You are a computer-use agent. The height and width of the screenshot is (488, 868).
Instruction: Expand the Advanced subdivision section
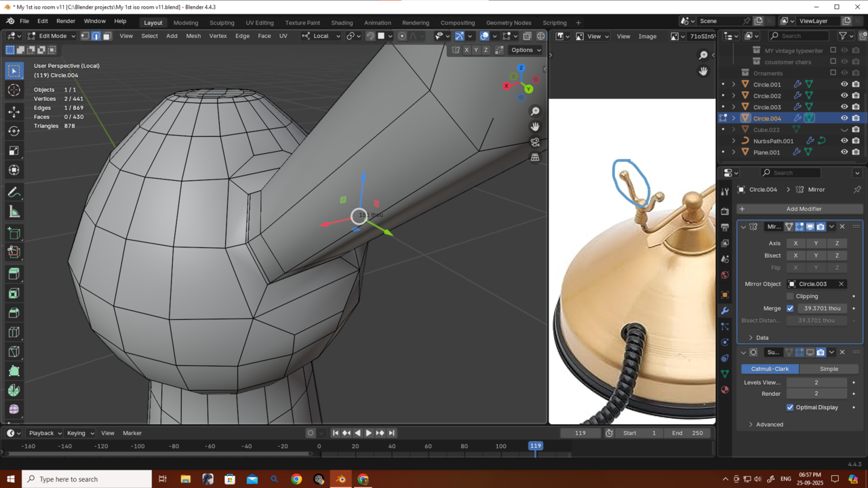pyautogui.click(x=769, y=424)
